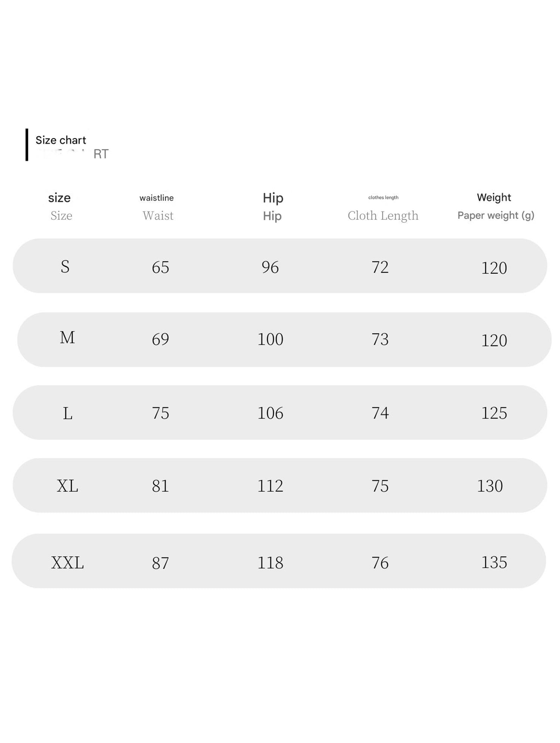The height and width of the screenshot is (743, 560).
Task: Click the waistline column header
Action: point(156,198)
